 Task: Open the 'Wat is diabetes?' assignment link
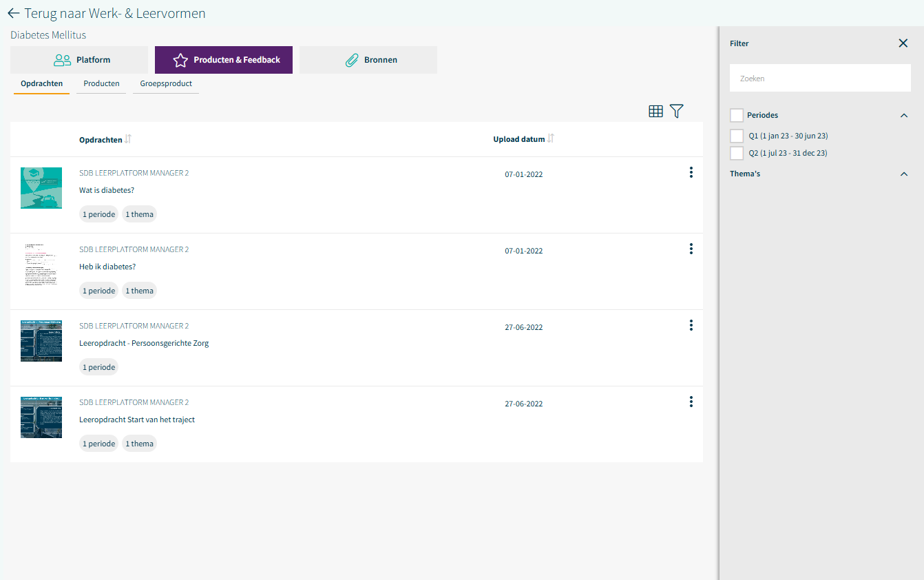pyautogui.click(x=107, y=190)
